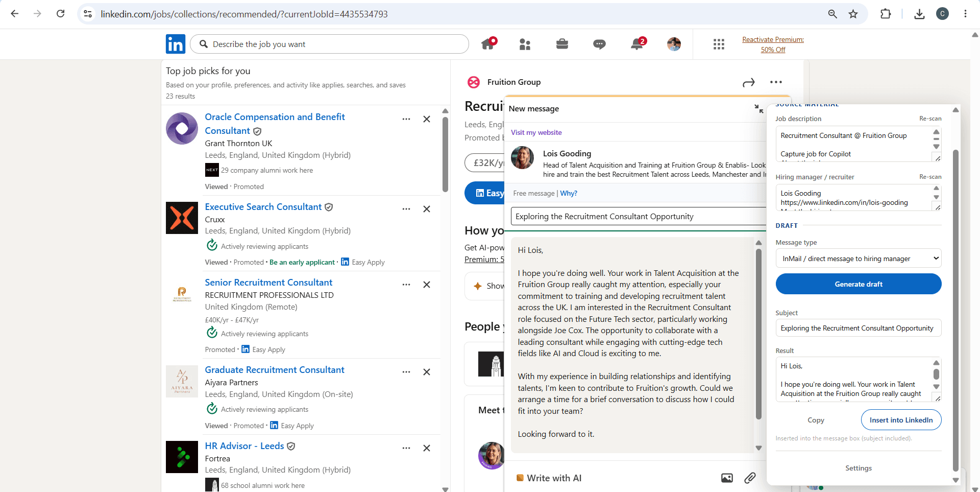The image size is (980, 492).
Task: Open more options for Fruition Group job
Action: tap(776, 82)
